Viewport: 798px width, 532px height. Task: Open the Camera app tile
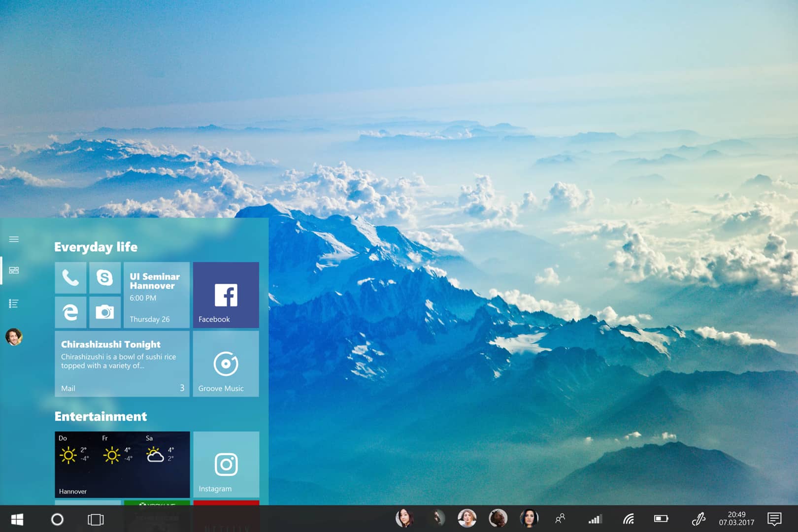click(105, 312)
